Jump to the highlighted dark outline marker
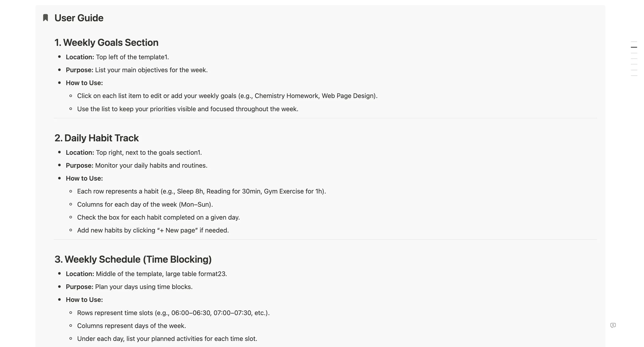This screenshot has height=347, width=644. (634, 47)
